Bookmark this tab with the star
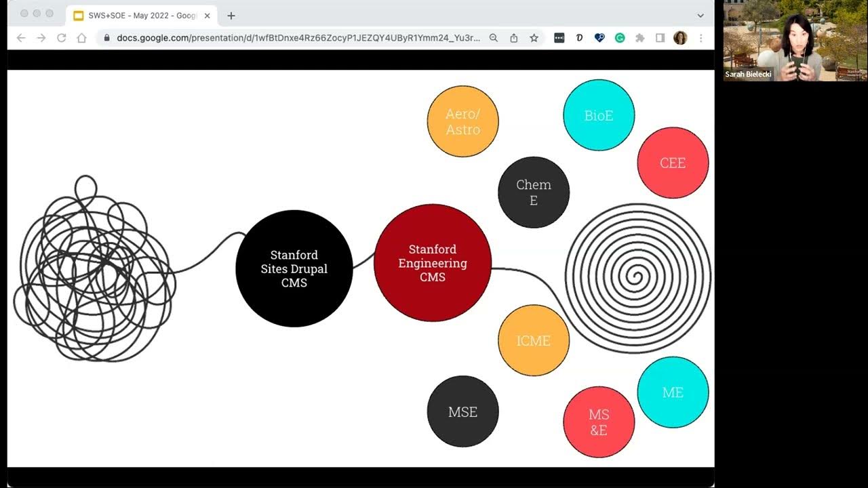The width and height of the screenshot is (868, 488). click(534, 38)
